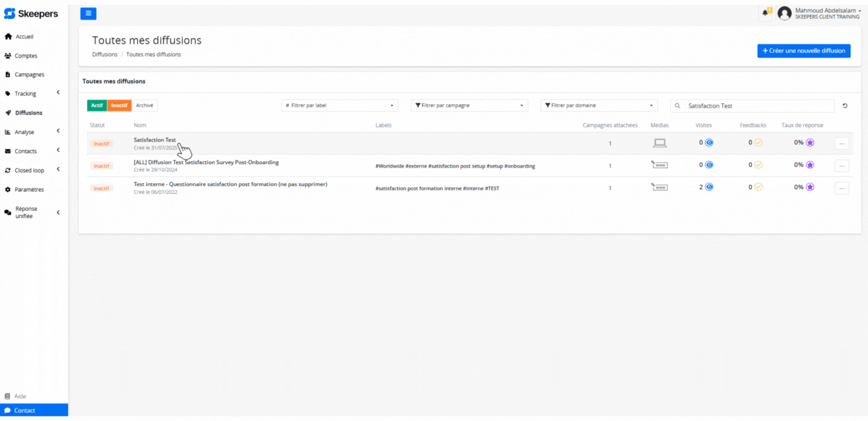Open the notifications bell
The image size is (868, 421).
tap(765, 13)
